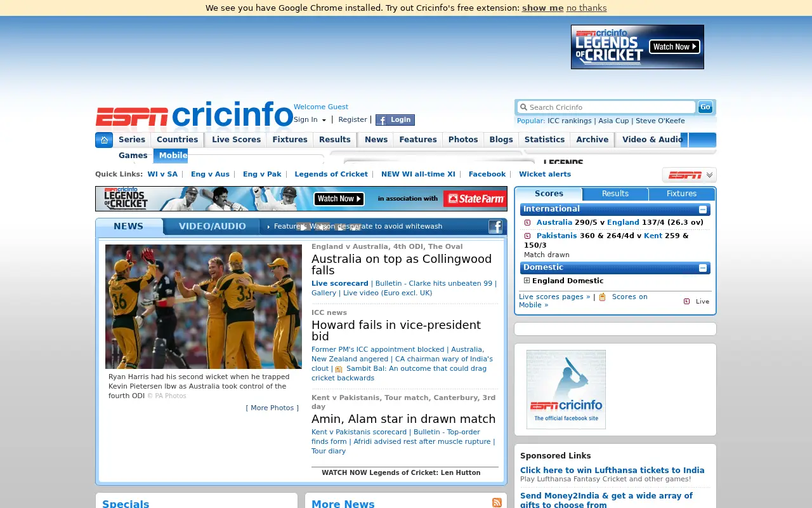Open NEW WI all-time XI quick link
This screenshot has width=812, height=508.
click(418, 174)
